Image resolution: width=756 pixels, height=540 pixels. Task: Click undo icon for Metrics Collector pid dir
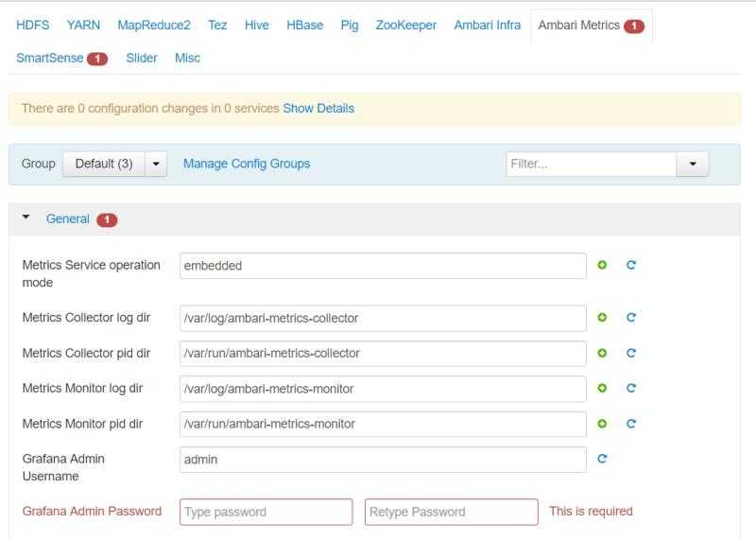(x=630, y=353)
